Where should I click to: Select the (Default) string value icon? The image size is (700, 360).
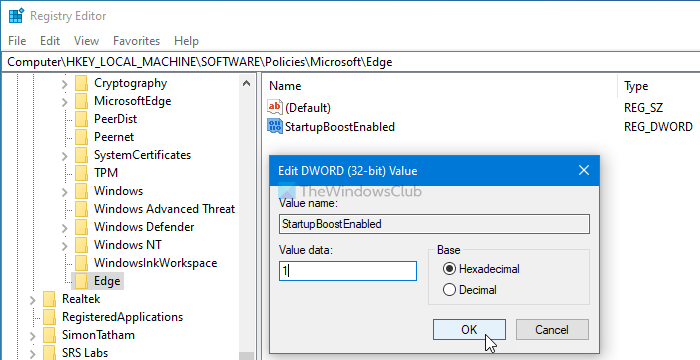[275, 107]
